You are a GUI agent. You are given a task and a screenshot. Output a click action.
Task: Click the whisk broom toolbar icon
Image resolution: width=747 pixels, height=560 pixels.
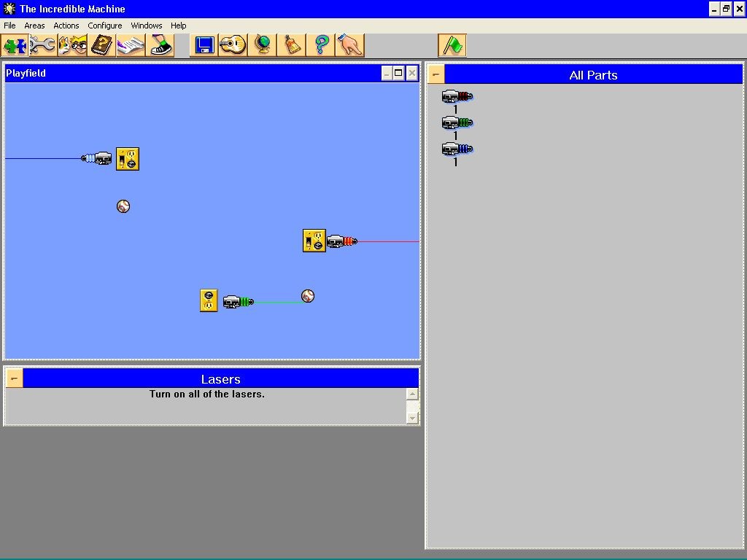[291, 46]
